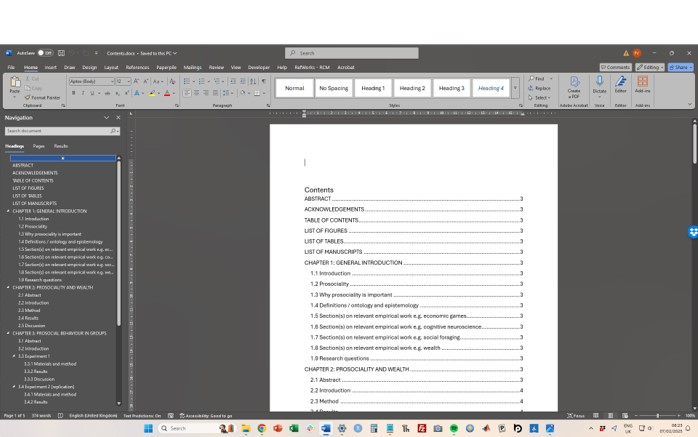The image size is (698, 437).
Task: Open the References ribbon tab
Action: pos(137,67)
